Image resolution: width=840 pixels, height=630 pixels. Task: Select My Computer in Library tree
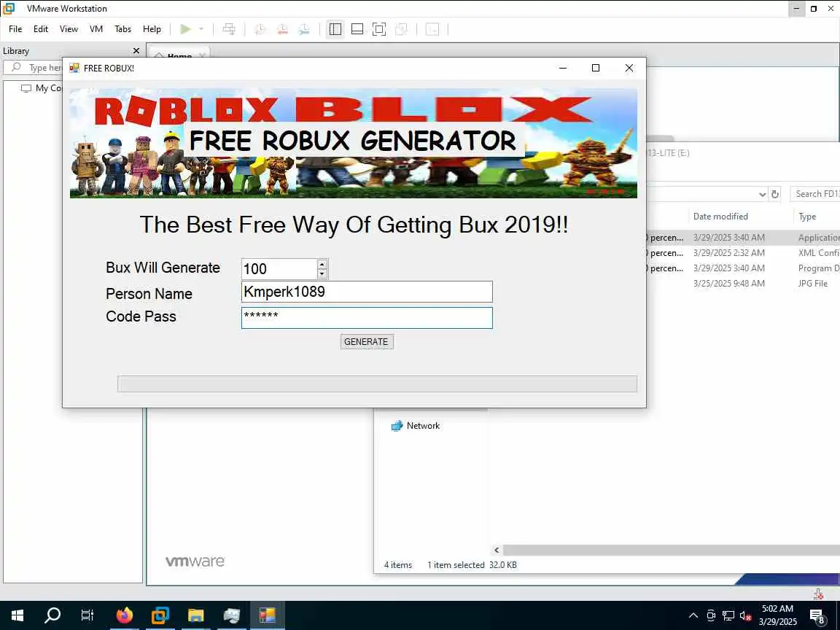[42, 88]
